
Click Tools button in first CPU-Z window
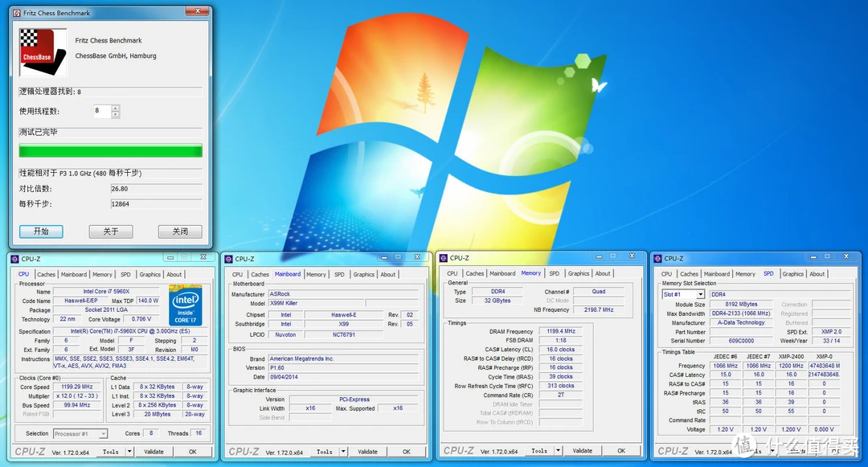click(x=111, y=452)
